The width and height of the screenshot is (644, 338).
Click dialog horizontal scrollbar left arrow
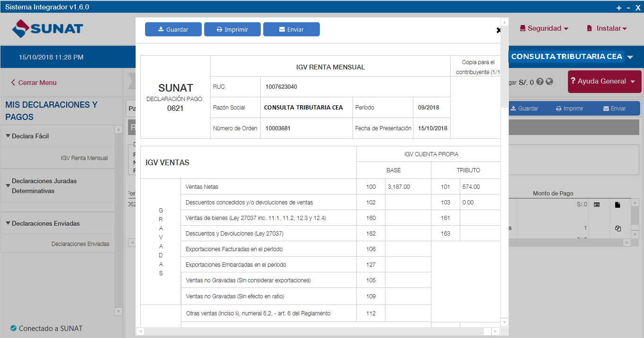tap(140, 331)
